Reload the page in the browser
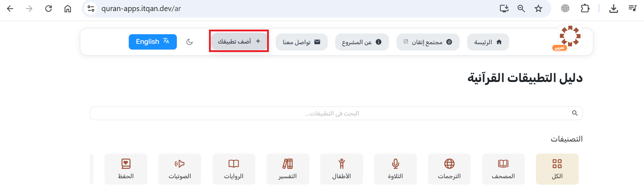The width and height of the screenshot is (644, 196). [48, 9]
